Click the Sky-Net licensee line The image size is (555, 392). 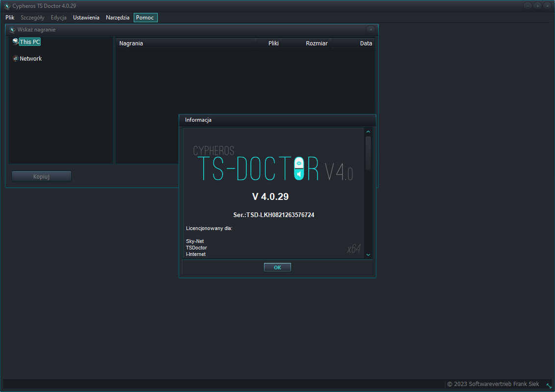point(195,241)
